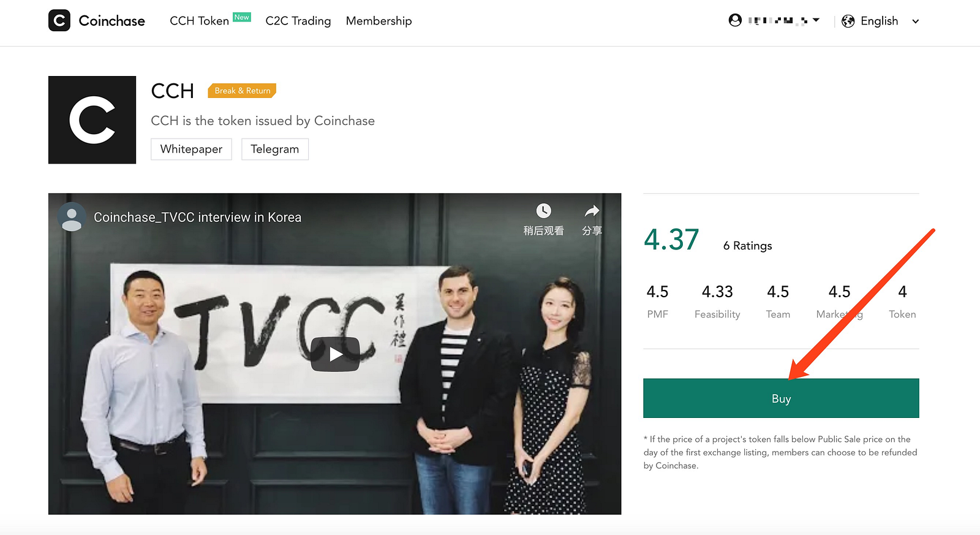Image resolution: width=980 pixels, height=535 pixels.
Task: Click the 6 Ratings label
Action: tap(747, 246)
